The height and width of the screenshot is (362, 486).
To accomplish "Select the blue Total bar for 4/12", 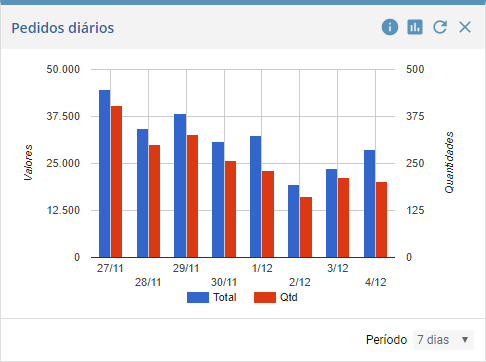I will point(370,204).
